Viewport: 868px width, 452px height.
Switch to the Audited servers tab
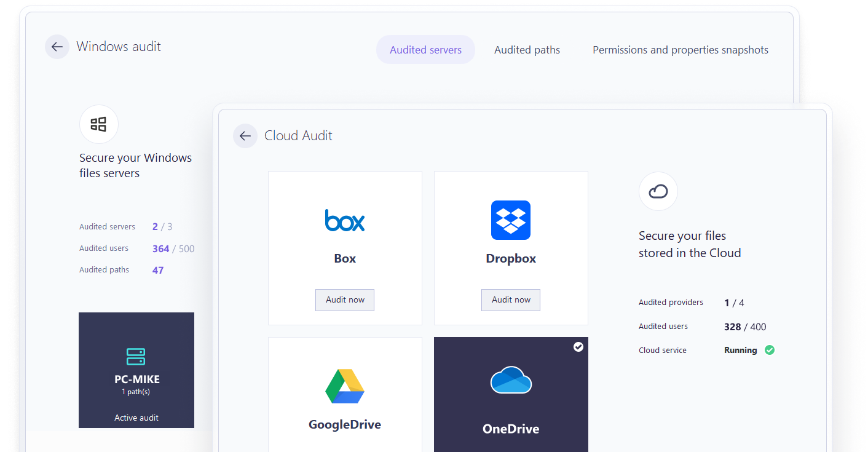(425, 50)
